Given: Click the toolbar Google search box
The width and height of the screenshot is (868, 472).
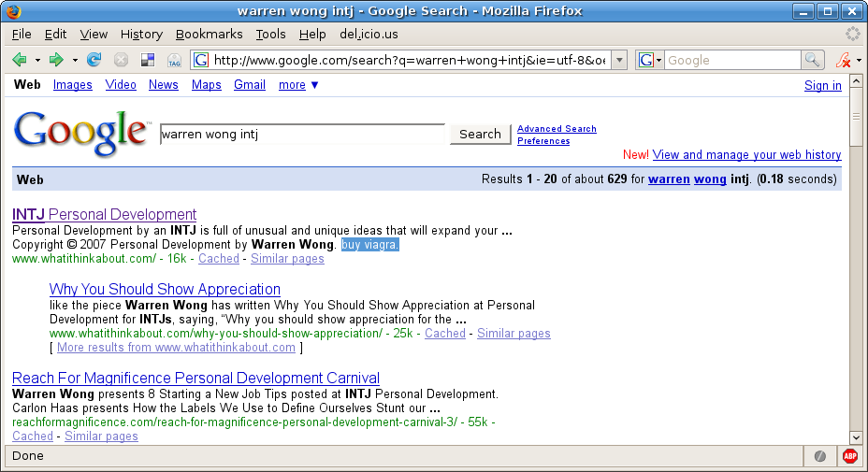Looking at the screenshot, I should click(732, 60).
